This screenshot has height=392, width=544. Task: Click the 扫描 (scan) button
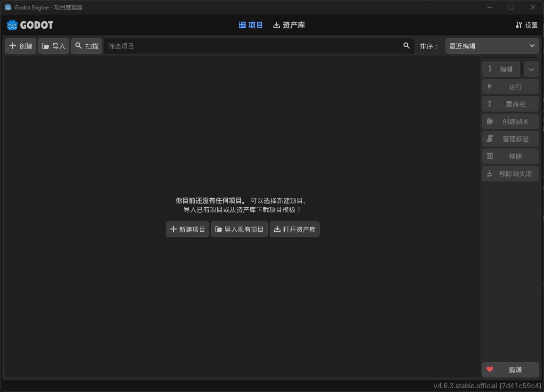pyautogui.click(x=87, y=46)
